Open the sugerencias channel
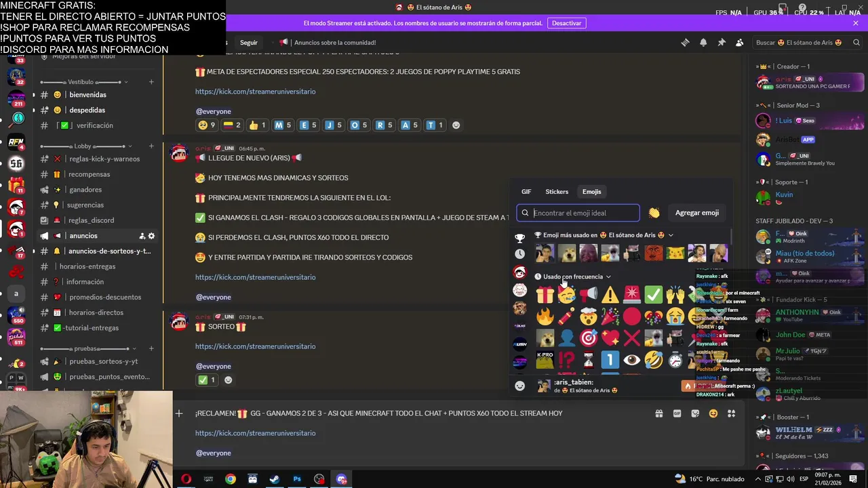This screenshot has height=488, width=868. (97, 205)
